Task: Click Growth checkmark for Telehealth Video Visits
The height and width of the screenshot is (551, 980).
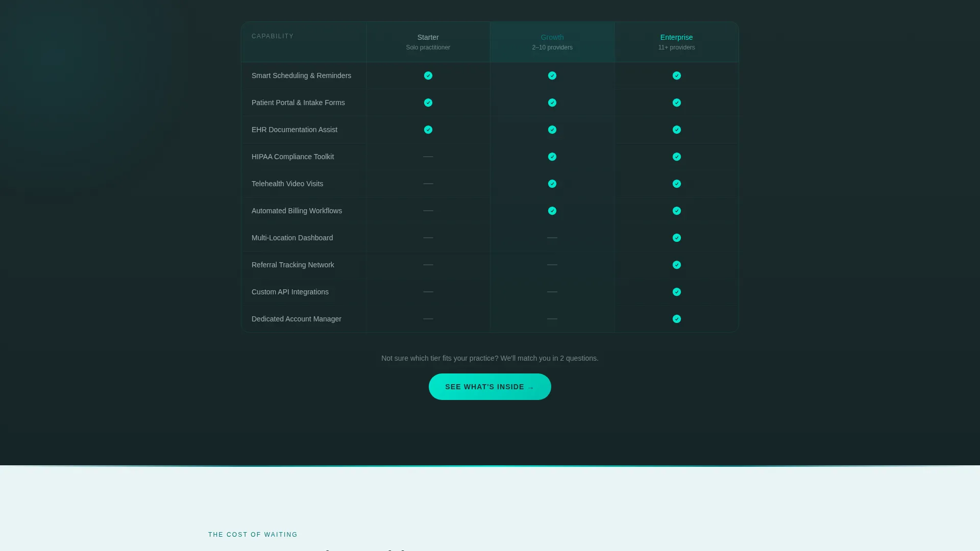Action: [552, 184]
